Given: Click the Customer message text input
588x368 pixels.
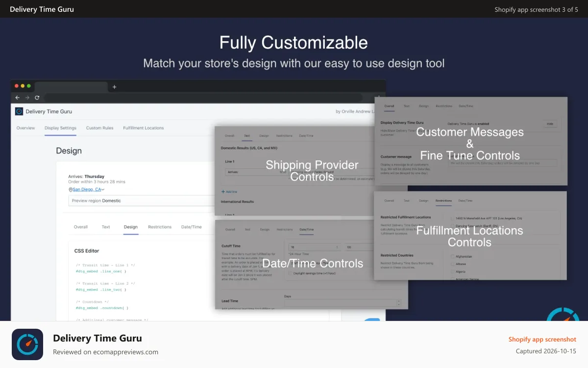Looking at the screenshot, I should [x=502, y=163].
